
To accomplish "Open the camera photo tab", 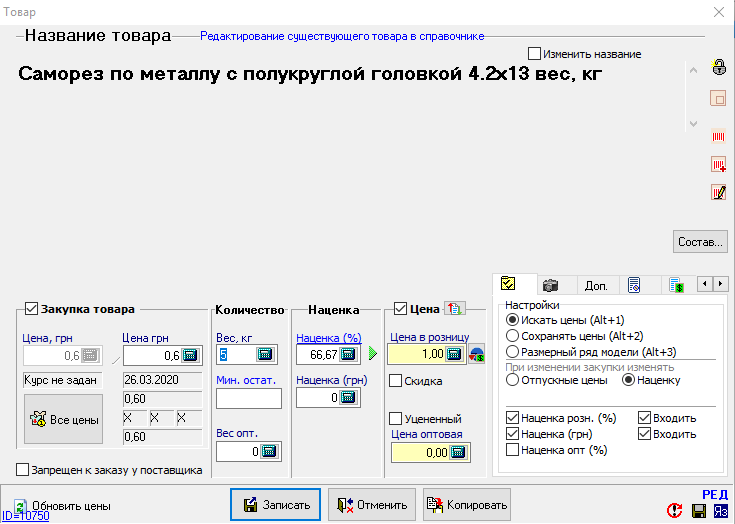I will pyautogui.click(x=549, y=286).
